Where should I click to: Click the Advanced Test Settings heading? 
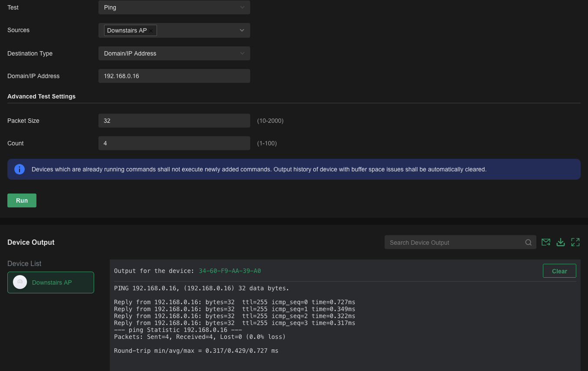[42, 96]
